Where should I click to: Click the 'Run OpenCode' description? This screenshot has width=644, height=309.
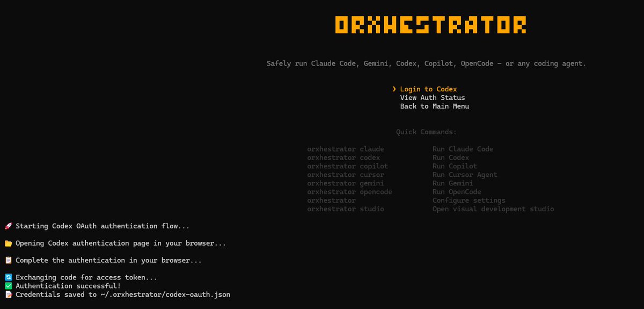[457, 192]
